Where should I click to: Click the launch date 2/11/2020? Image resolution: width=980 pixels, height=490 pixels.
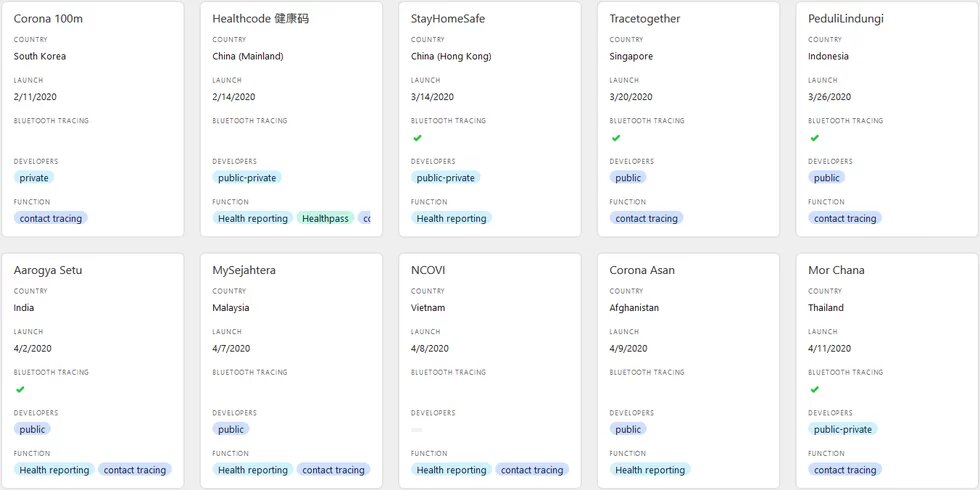pos(35,97)
